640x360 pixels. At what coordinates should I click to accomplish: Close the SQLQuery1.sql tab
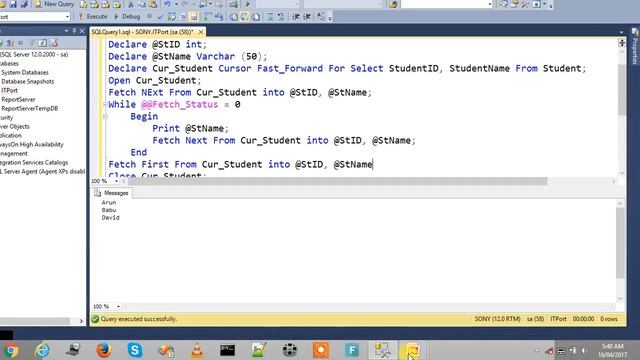click(x=201, y=32)
